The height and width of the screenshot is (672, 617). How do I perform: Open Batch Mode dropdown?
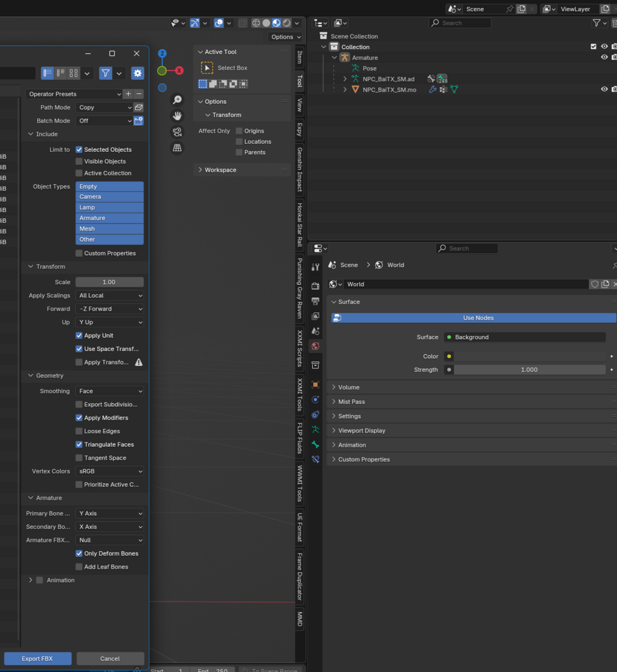point(104,121)
